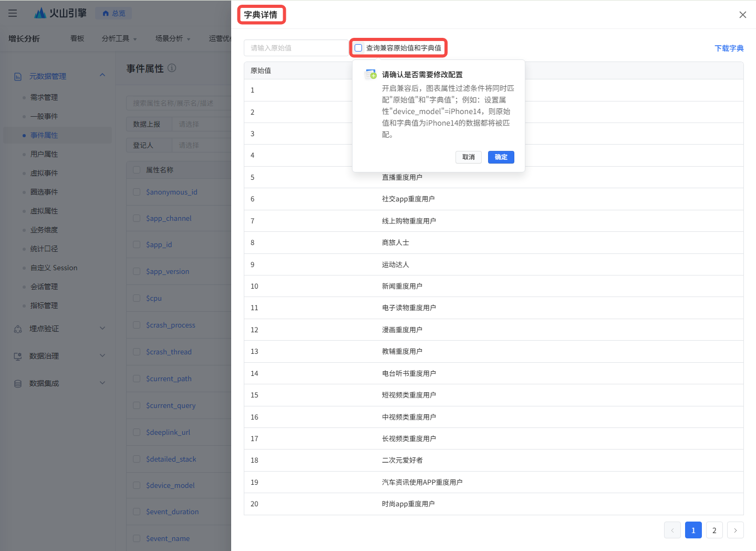Click the 元数据管理 sidebar icon

point(18,76)
